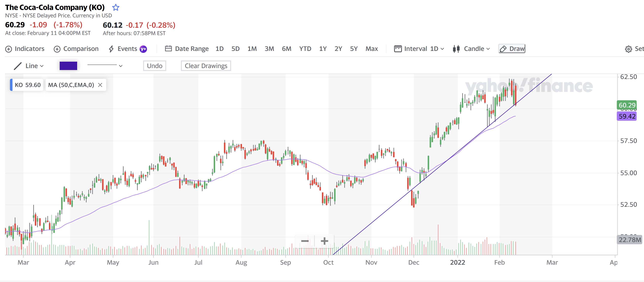Click Clear Drawings button
644x282 pixels.
206,66
